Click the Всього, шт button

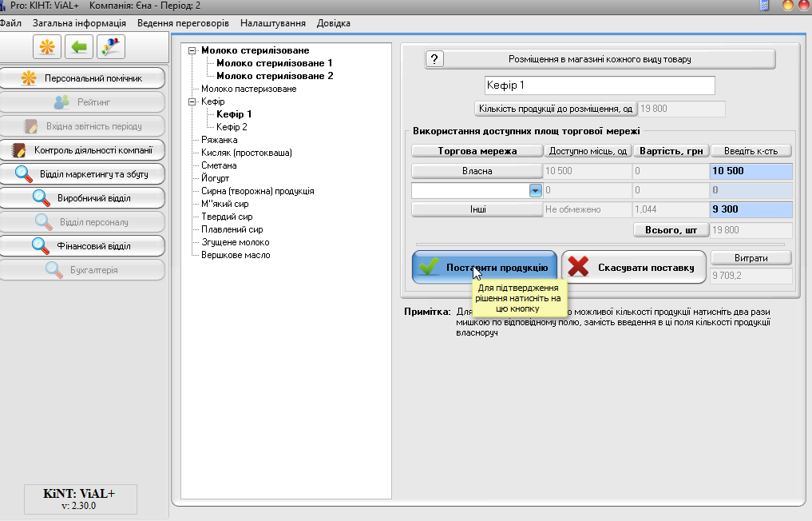click(x=671, y=230)
